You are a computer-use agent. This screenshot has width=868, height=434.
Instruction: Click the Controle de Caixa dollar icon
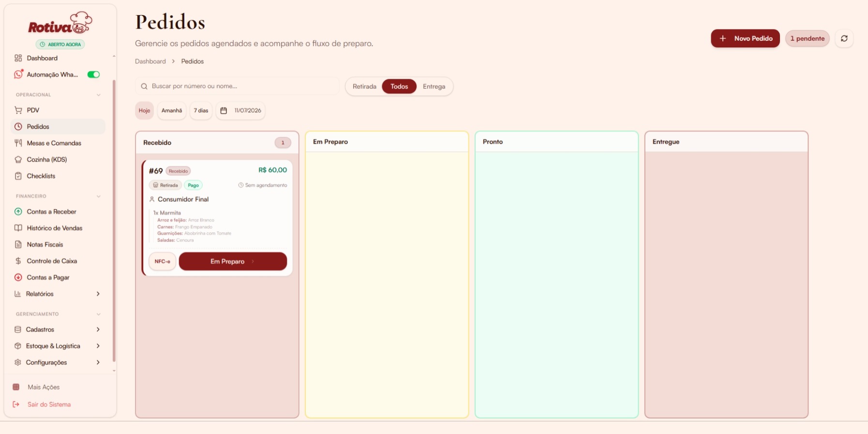pos(18,261)
